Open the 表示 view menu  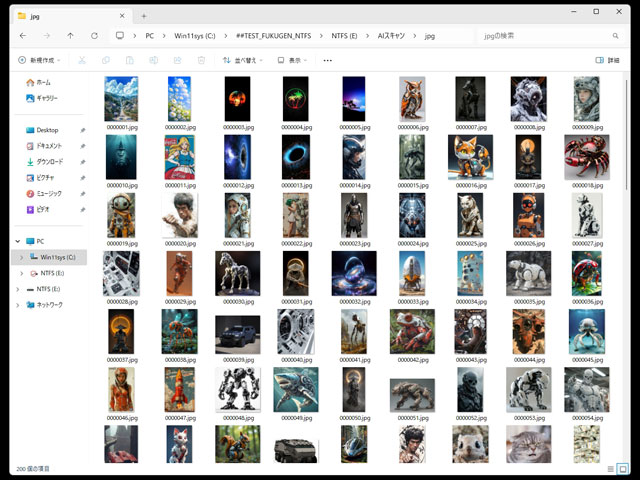pyautogui.click(x=291, y=60)
